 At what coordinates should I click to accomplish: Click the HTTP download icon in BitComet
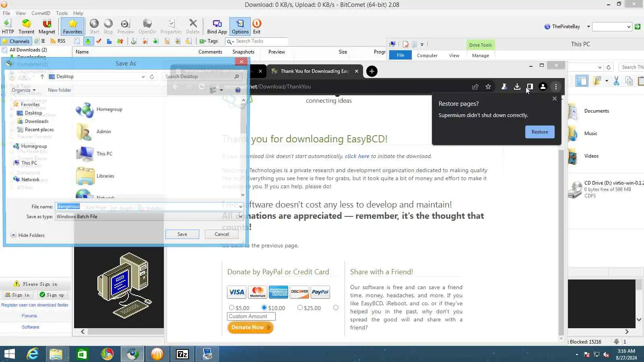click(x=8, y=27)
